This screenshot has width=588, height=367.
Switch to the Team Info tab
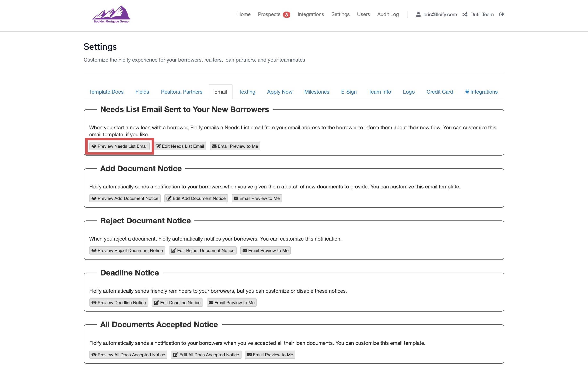[379, 92]
